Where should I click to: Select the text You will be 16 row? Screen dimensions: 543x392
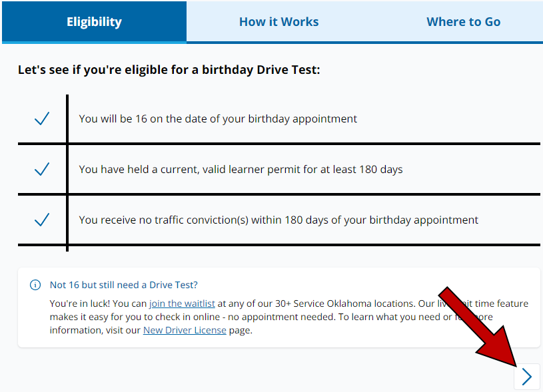pos(218,118)
